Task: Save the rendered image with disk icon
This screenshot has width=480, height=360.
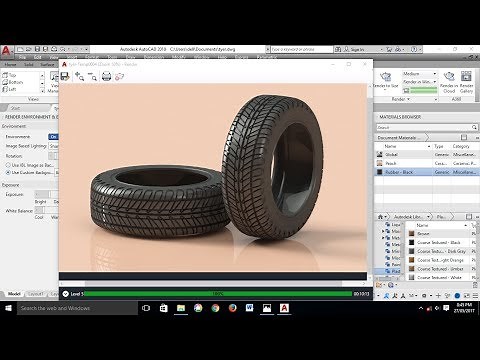Action: [65, 76]
